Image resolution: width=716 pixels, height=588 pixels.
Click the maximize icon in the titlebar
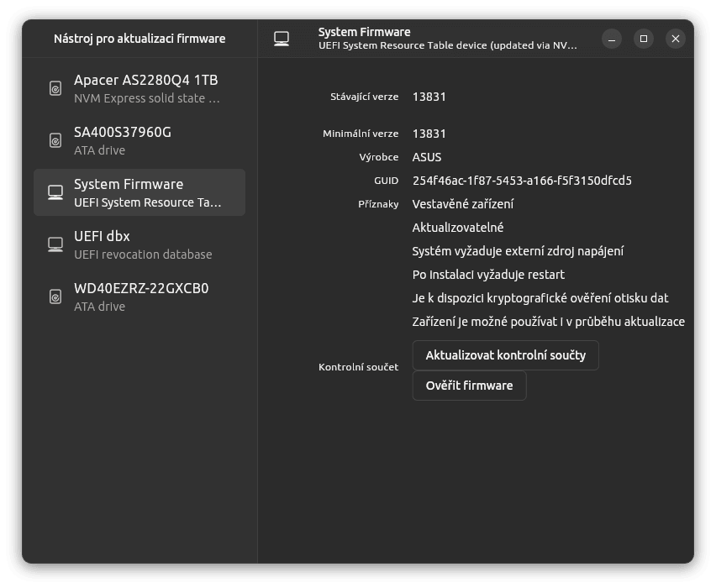pyautogui.click(x=643, y=38)
